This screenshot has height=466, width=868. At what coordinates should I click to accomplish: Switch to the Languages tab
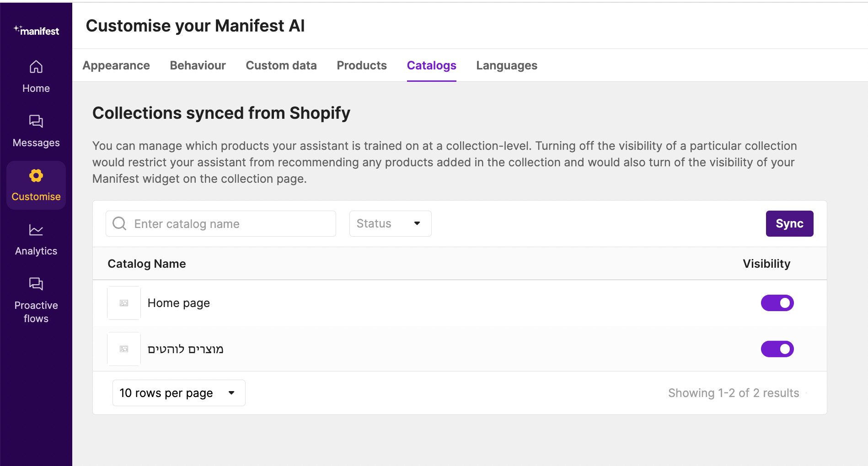coord(507,65)
